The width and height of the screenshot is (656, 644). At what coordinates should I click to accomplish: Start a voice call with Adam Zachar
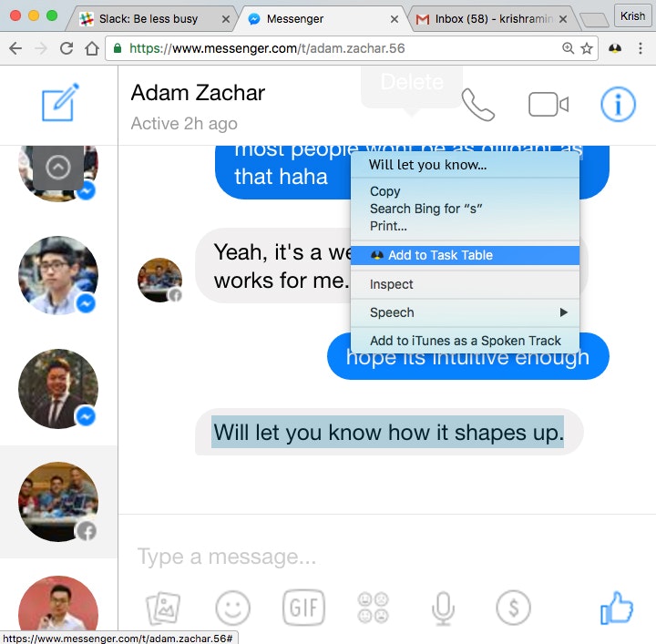[477, 105]
